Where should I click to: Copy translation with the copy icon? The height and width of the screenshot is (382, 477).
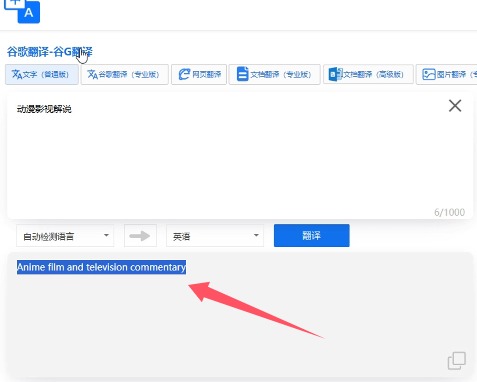456,361
